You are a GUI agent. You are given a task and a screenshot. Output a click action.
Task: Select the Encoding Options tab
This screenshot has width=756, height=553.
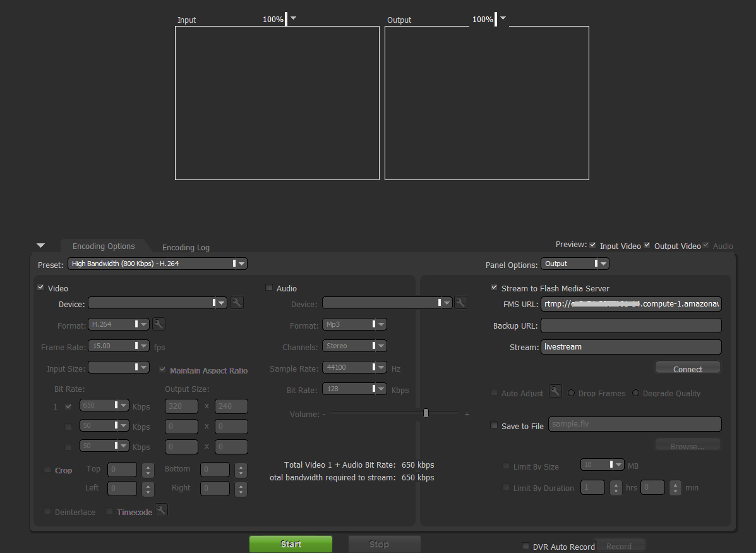pos(104,246)
